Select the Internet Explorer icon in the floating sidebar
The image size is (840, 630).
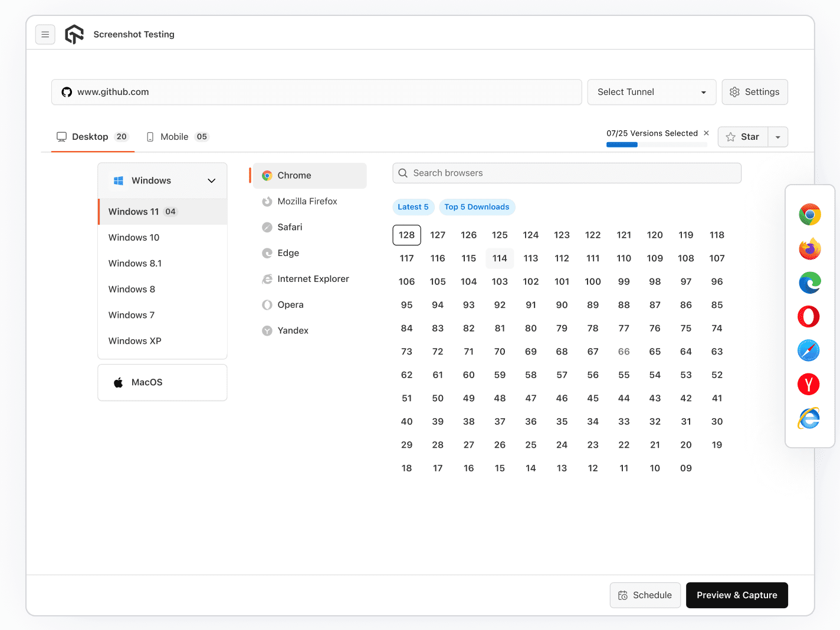point(809,419)
